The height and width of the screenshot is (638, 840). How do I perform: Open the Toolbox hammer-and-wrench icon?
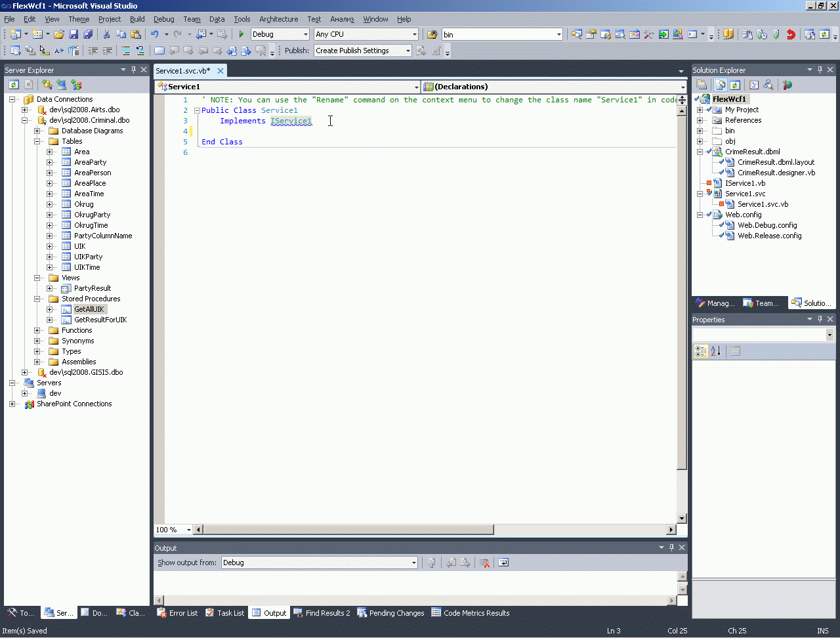point(649,34)
